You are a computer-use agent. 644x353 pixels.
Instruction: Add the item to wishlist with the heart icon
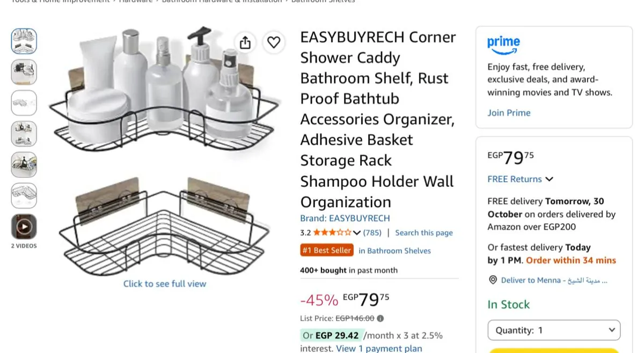[x=274, y=42]
